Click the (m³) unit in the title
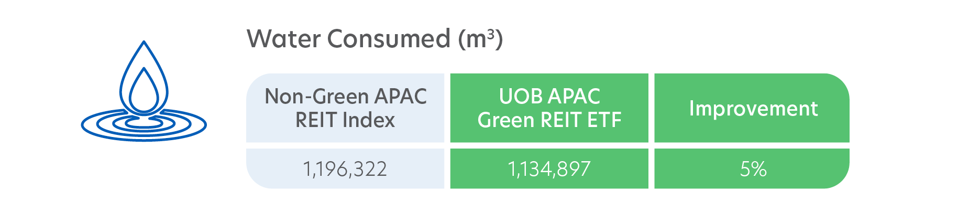 click(x=480, y=39)
